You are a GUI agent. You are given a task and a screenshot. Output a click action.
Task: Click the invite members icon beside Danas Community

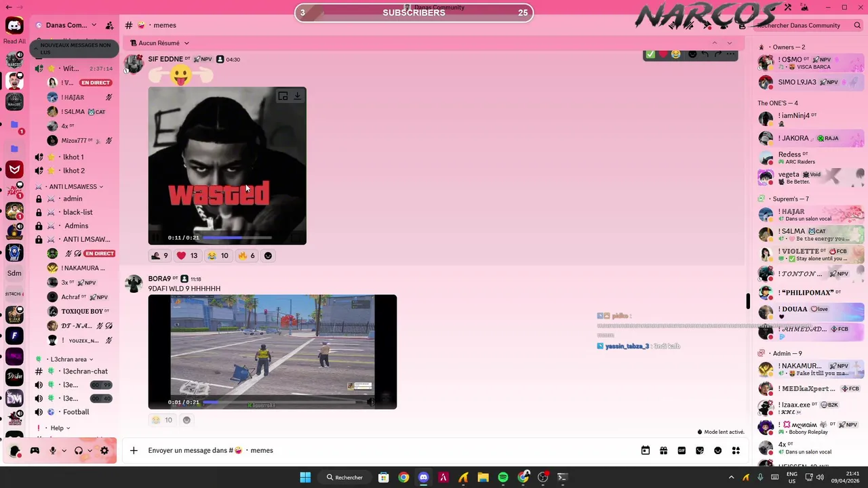click(109, 26)
